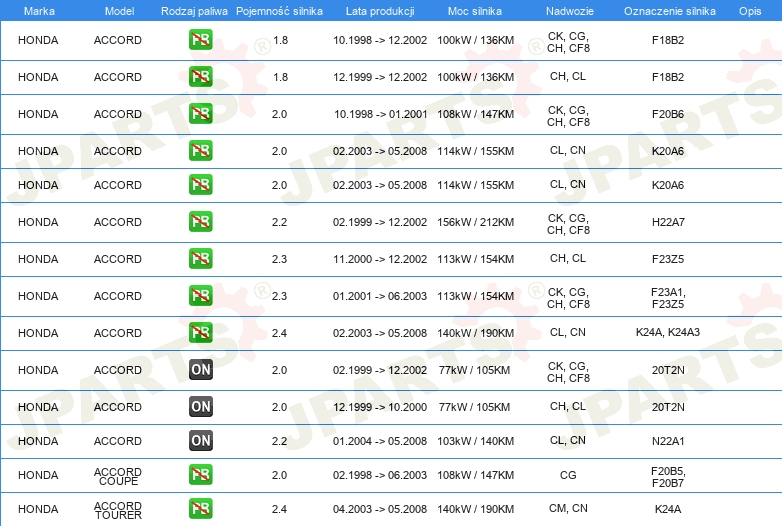782x526 pixels.
Task: Click HONDA in the Accord Coupe row
Action: click(x=38, y=475)
